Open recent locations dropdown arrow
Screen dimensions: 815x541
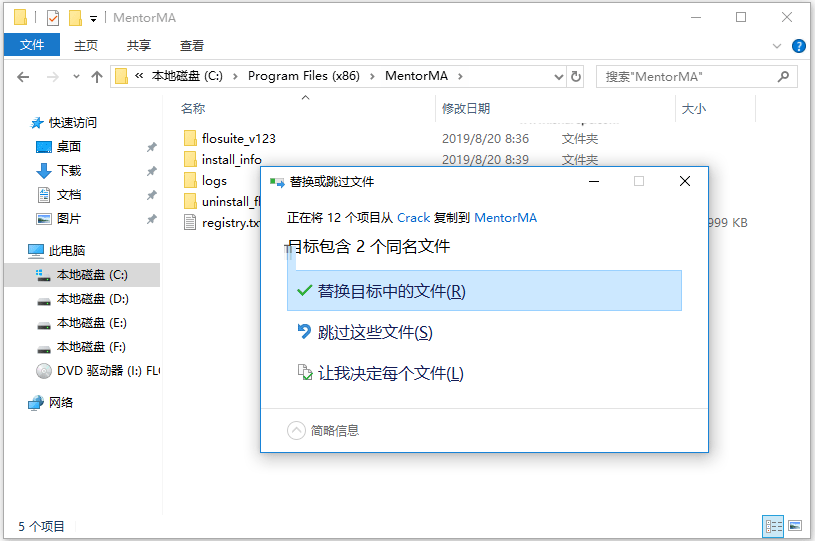pos(76,77)
